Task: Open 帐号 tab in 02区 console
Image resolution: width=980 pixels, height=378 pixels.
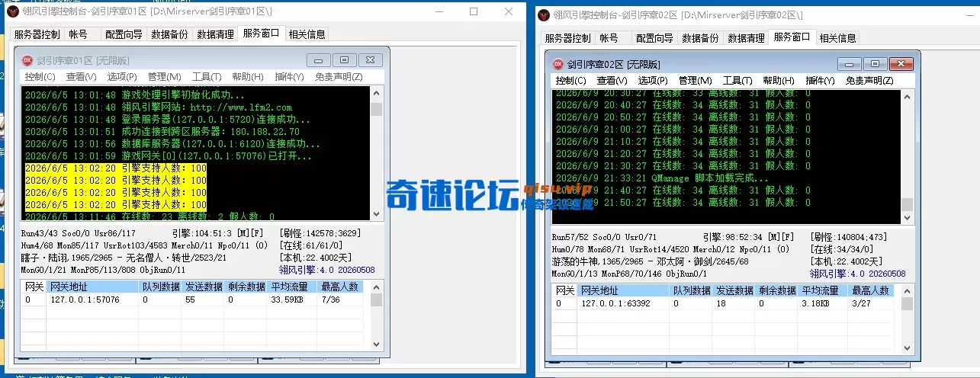Action: tap(609, 38)
